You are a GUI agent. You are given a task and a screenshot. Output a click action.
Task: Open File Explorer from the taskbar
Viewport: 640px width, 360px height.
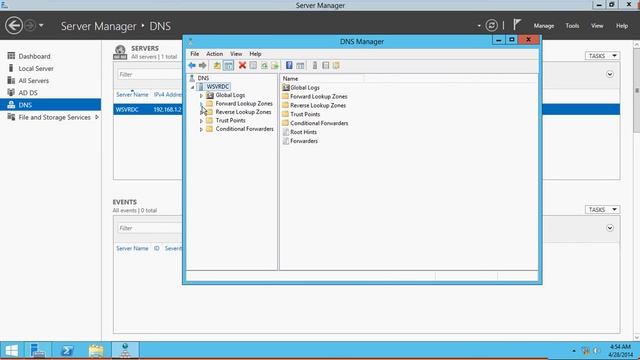coord(96,350)
